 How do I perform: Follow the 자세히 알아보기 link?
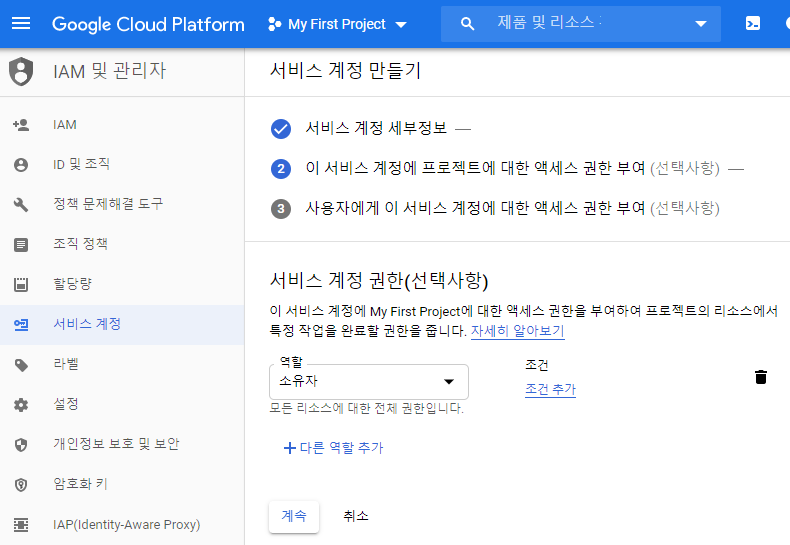click(517, 331)
